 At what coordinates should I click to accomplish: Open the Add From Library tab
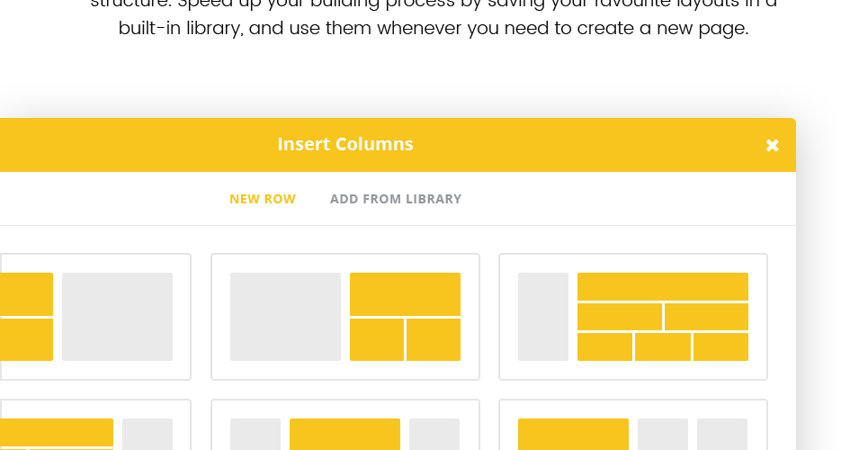tap(396, 199)
